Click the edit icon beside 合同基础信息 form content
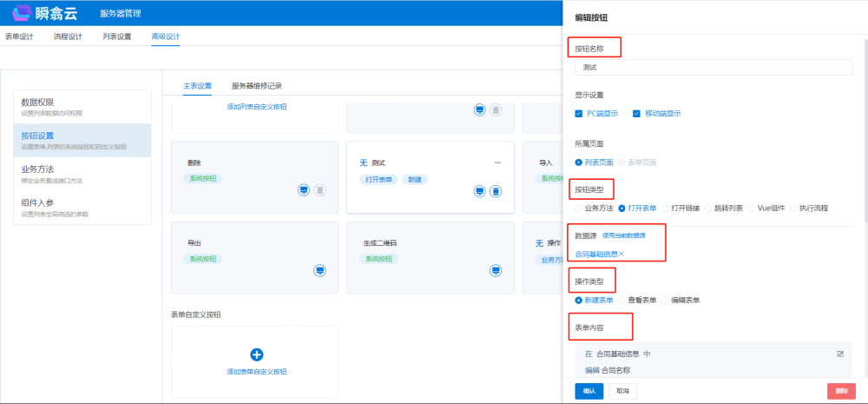This screenshot has height=404, width=868. coord(839,354)
